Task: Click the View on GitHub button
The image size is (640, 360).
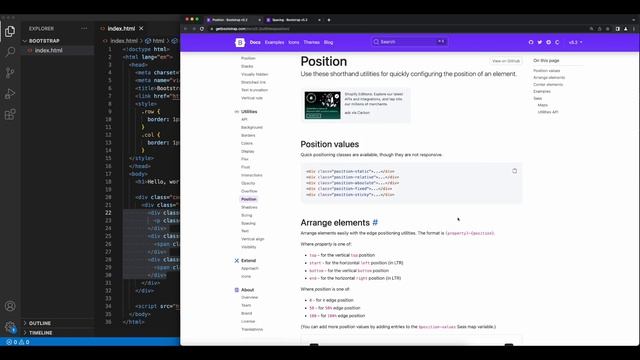Action: 506,61
